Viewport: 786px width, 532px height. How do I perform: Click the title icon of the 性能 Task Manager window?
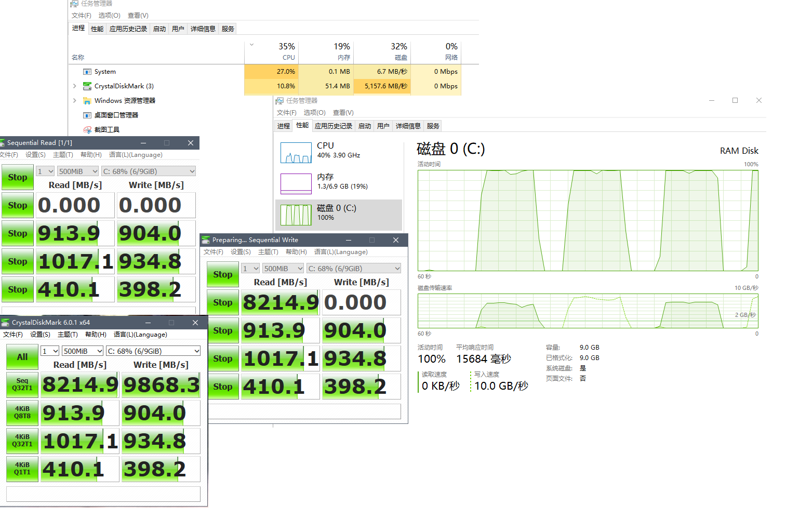pyautogui.click(x=279, y=101)
